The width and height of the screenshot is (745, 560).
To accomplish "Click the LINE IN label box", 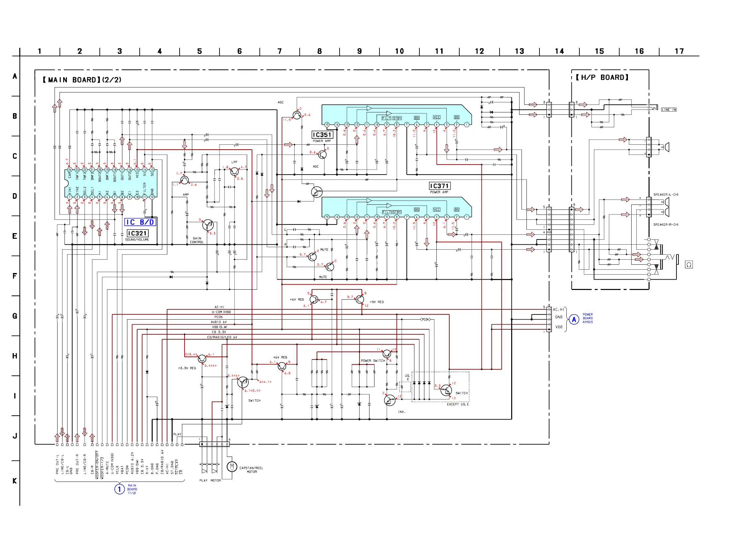I will tap(669, 110).
